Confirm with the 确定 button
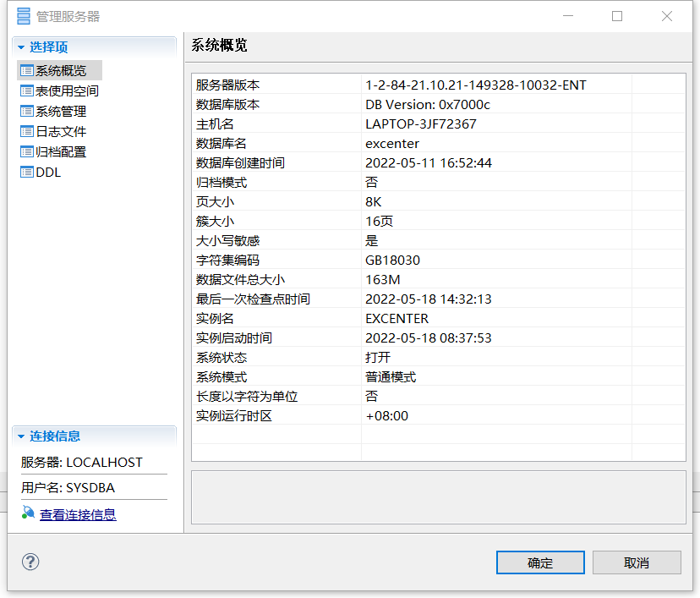This screenshot has width=700, height=598. click(539, 562)
